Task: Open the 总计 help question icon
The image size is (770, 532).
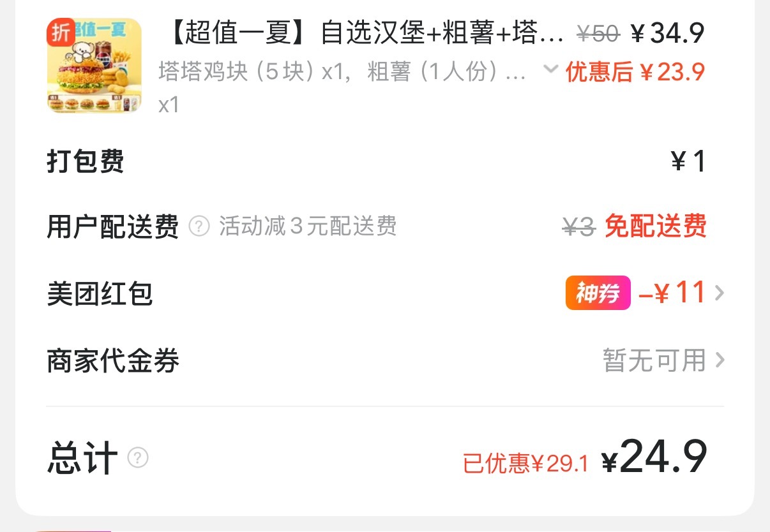Action: tap(138, 458)
